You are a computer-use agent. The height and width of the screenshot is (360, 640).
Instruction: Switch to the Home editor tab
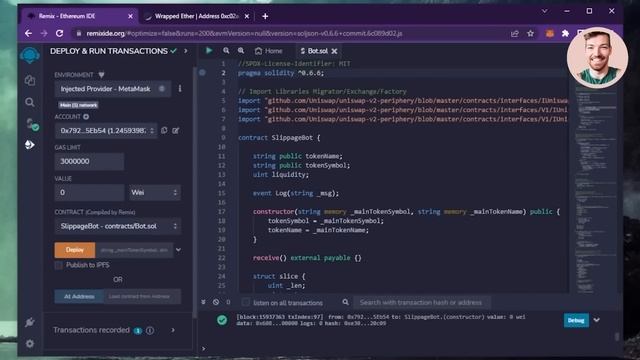269,51
